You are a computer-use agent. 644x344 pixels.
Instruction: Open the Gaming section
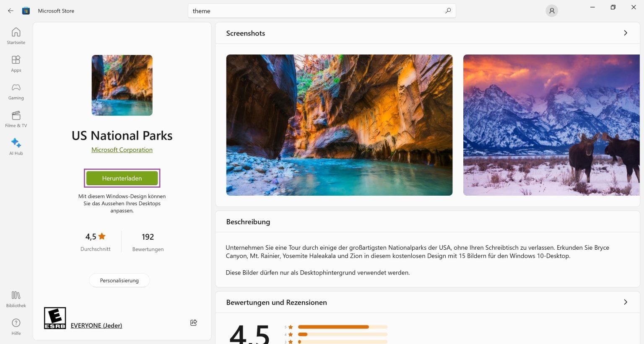16,91
